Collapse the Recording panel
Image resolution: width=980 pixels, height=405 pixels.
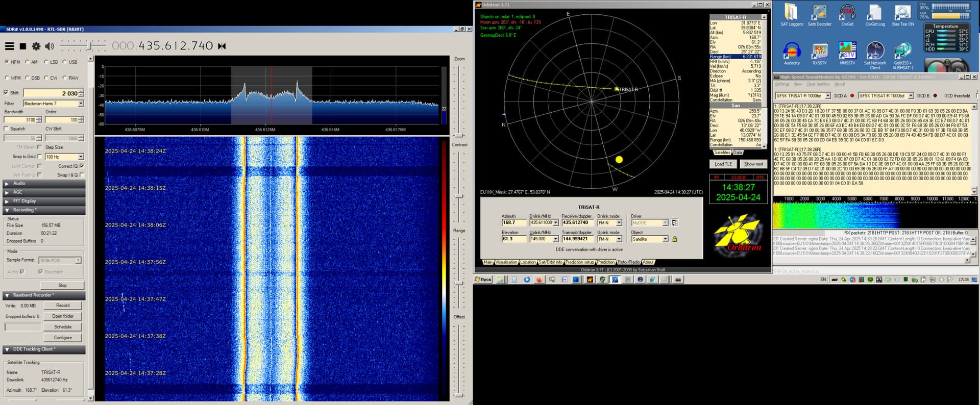(x=44, y=210)
